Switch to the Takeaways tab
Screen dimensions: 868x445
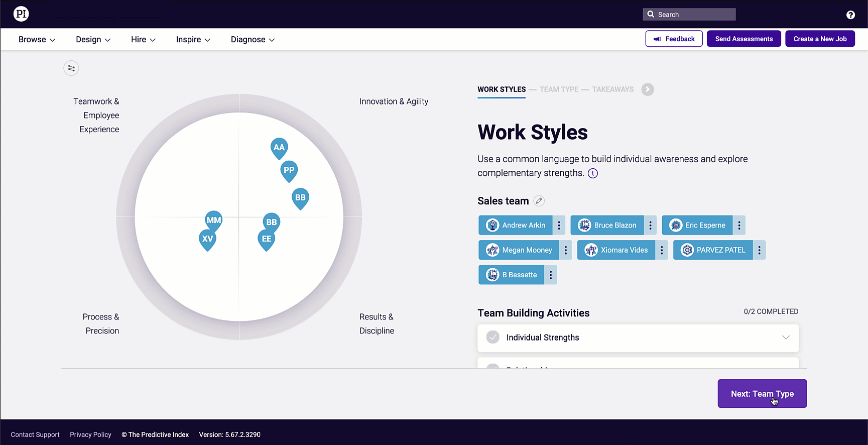click(x=612, y=89)
